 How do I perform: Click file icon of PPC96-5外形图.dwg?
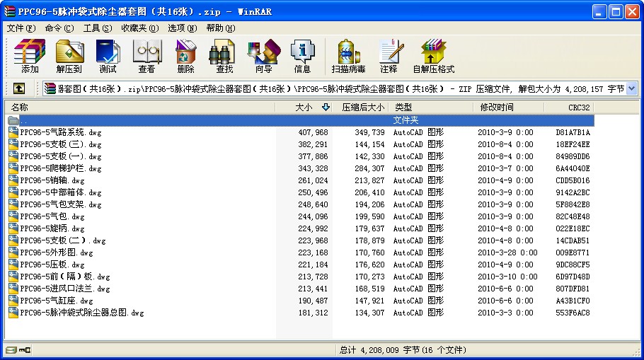click(13, 252)
